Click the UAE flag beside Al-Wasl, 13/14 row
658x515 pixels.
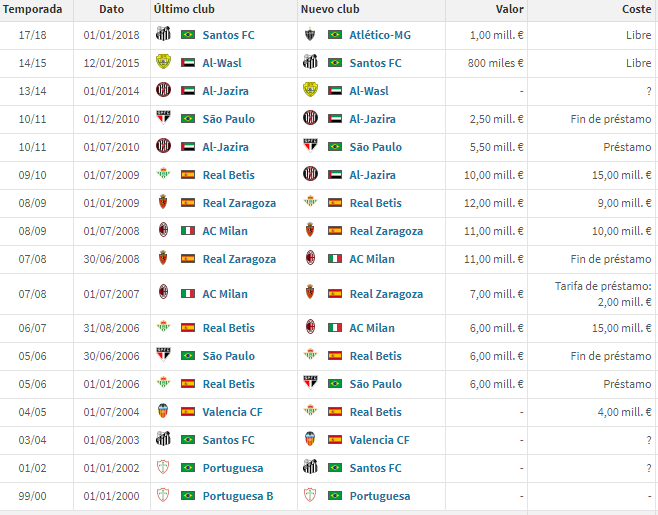(x=335, y=91)
